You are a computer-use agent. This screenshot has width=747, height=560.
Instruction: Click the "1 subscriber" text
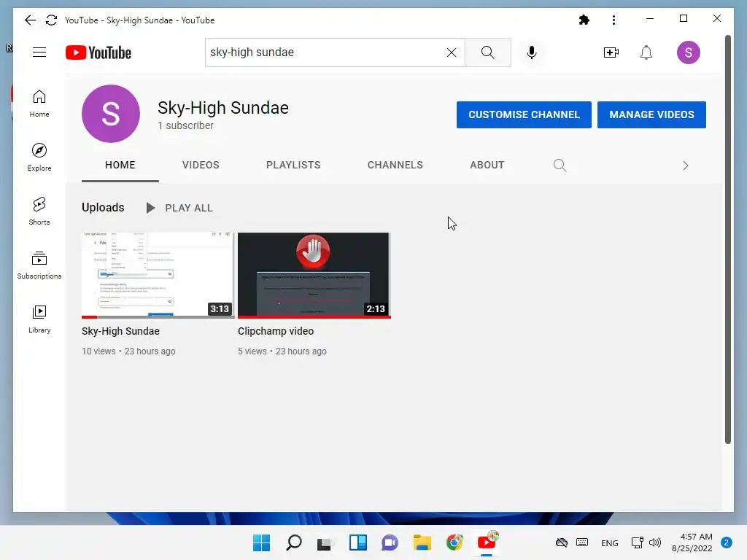(x=186, y=125)
